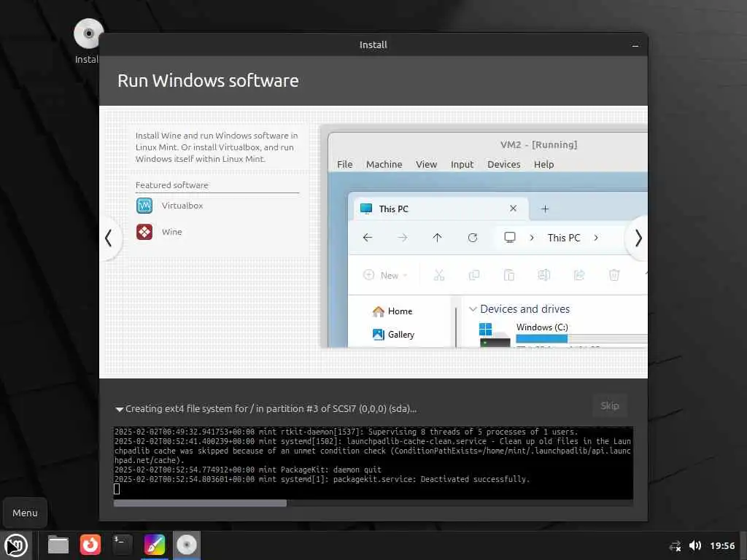Open the calendar clock showing 19:56
This screenshot has height=560, width=747.
722,545
